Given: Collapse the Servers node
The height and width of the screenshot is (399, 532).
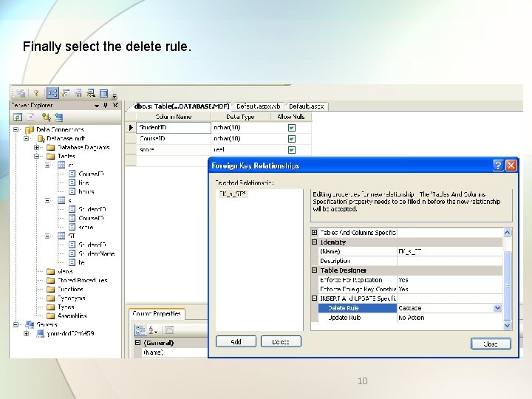Looking at the screenshot, I should pyautogui.click(x=16, y=324).
